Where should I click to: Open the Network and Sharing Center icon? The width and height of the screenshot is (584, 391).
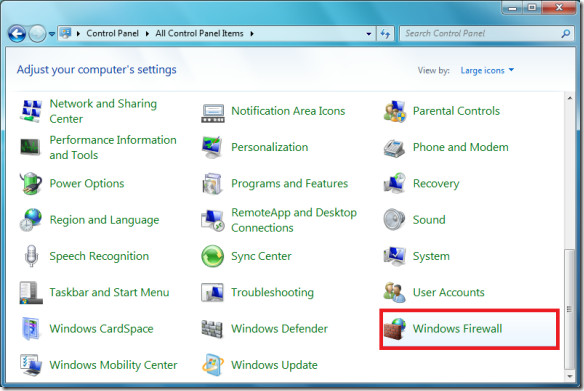pyautogui.click(x=31, y=111)
